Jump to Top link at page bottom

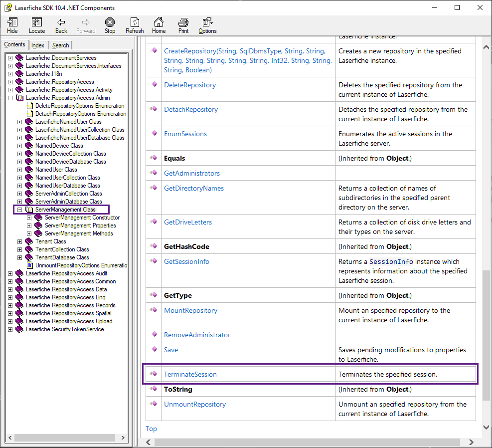tap(151, 429)
